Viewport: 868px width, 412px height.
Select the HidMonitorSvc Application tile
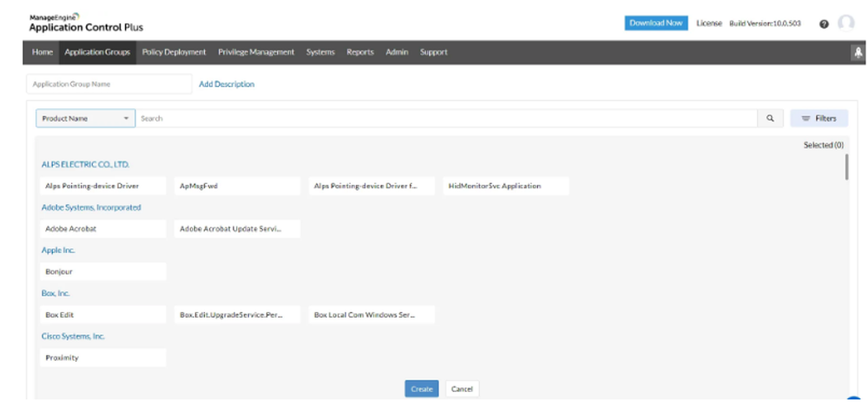coord(507,186)
